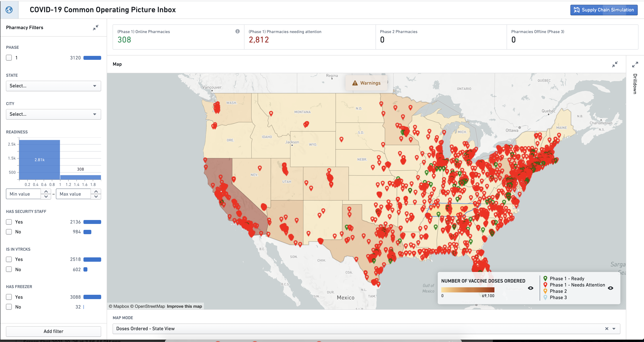Image resolution: width=644 pixels, height=342 pixels.
Task: Focus the readiness Min value field
Action: pyautogui.click(x=23, y=194)
